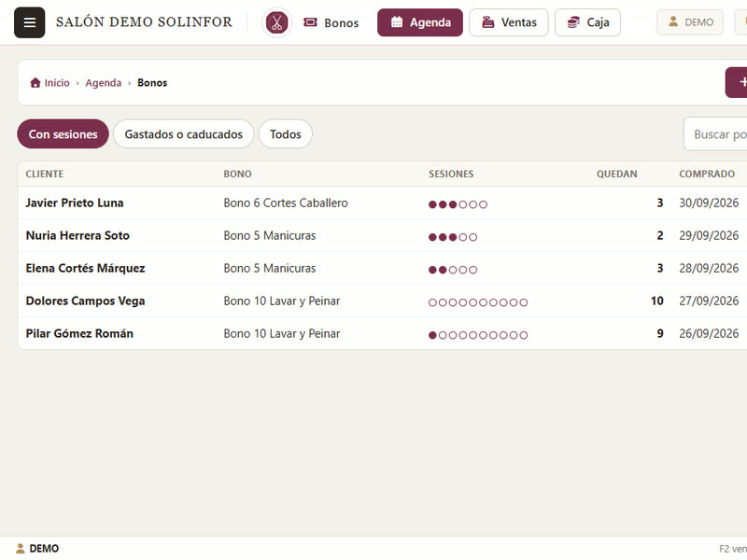
Task: Show Todos bonos tab
Action: (x=286, y=133)
